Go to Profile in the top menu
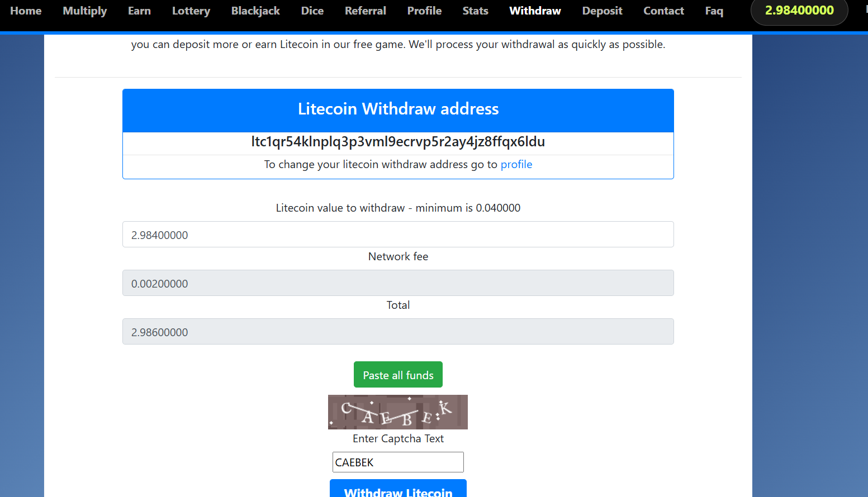 pyautogui.click(x=424, y=11)
